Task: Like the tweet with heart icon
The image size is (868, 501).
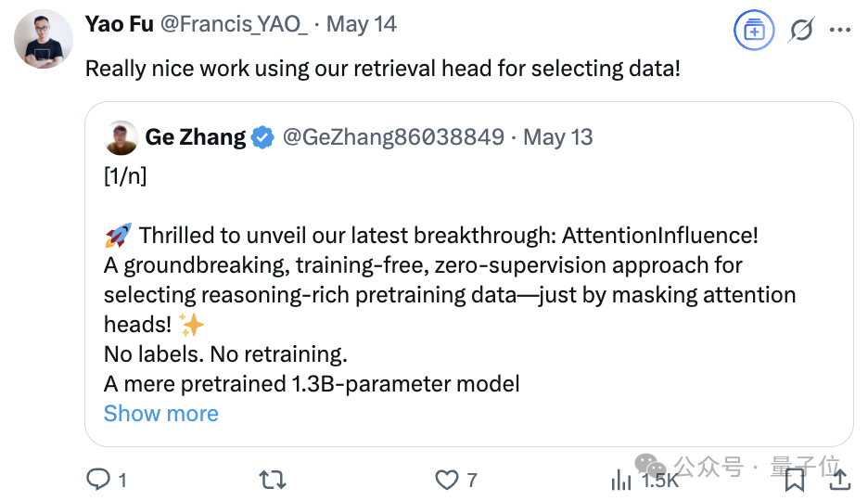Action: pyautogui.click(x=447, y=480)
